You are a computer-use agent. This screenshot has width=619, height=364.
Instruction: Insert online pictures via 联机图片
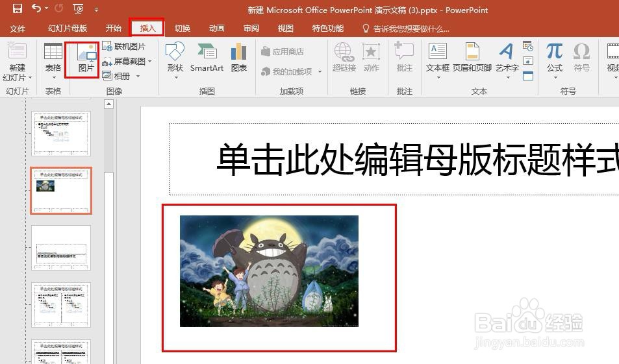coord(124,47)
